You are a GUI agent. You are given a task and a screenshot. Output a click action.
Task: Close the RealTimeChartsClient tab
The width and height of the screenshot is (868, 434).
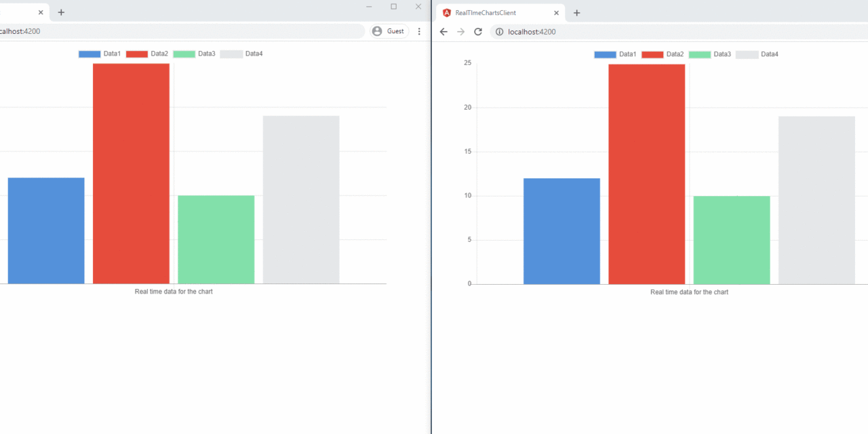[x=556, y=13]
